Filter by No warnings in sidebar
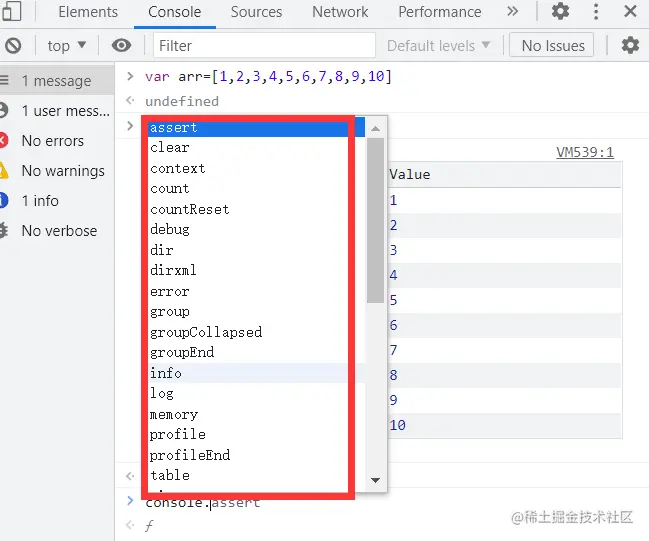The width and height of the screenshot is (649, 541). point(57,171)
